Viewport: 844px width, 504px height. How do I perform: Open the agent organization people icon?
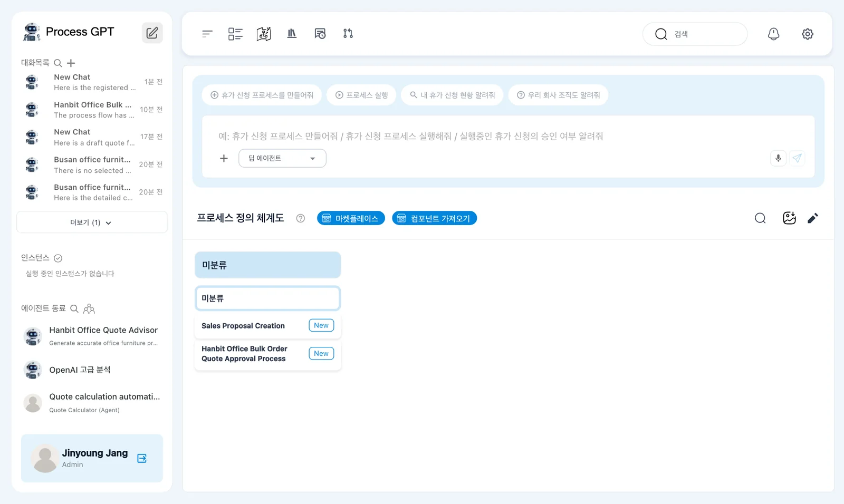pyautogui.click(x=89, y=309)
